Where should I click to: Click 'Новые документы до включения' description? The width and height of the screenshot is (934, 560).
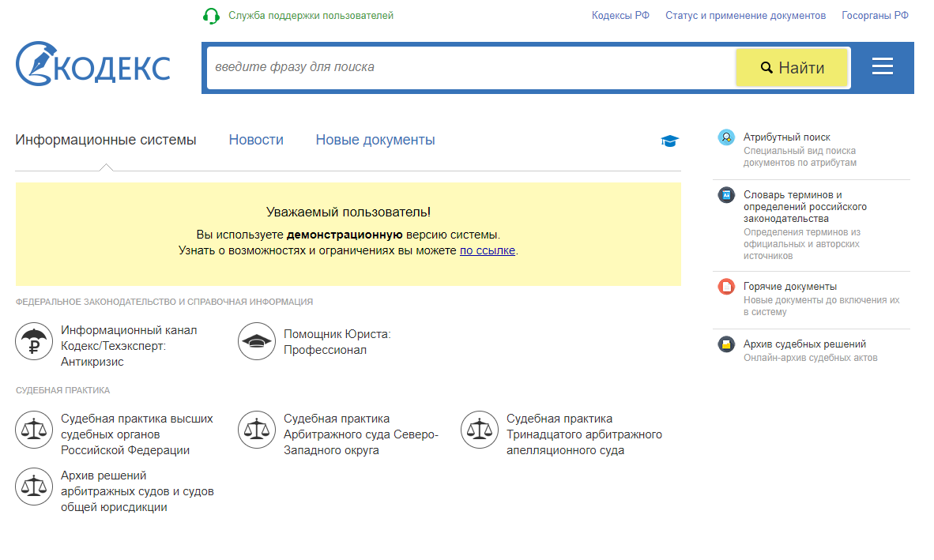822,306
